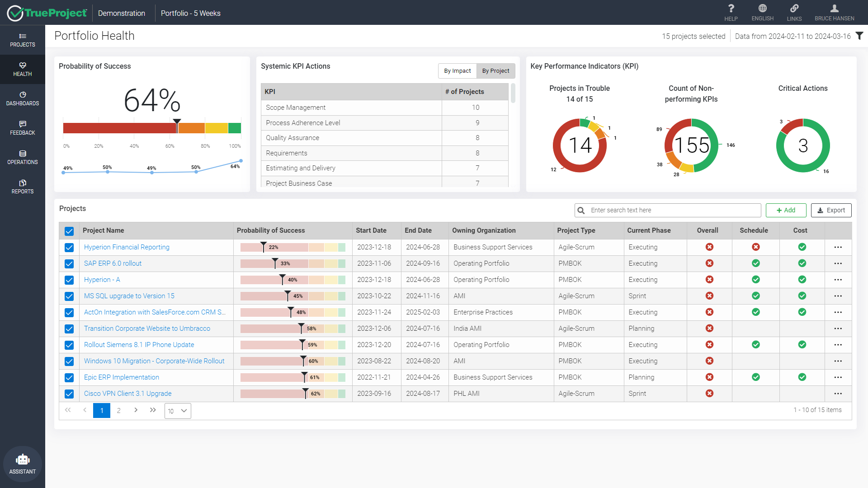This screenshot has width=868, height=488.
Task: Open the Dashboards sidebar icon
Action: [x=23, y=99]
